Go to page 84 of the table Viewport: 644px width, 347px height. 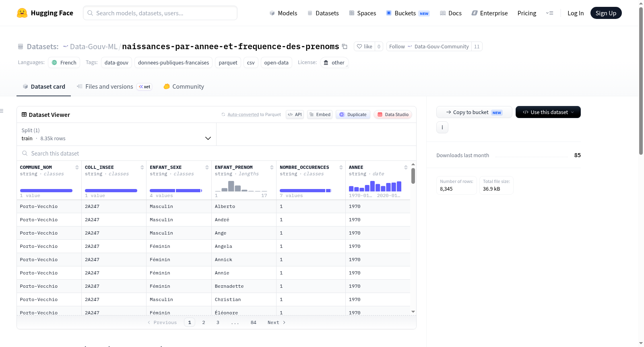(x=254, y=322)
